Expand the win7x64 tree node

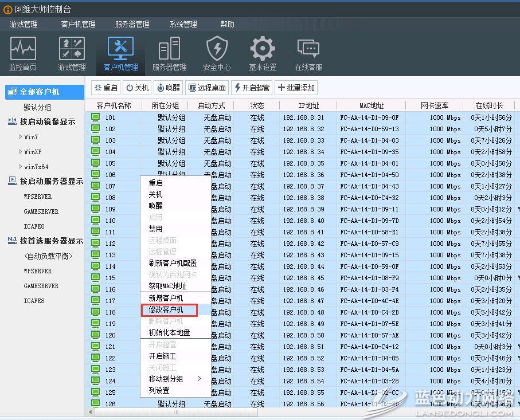coord(21,167)
